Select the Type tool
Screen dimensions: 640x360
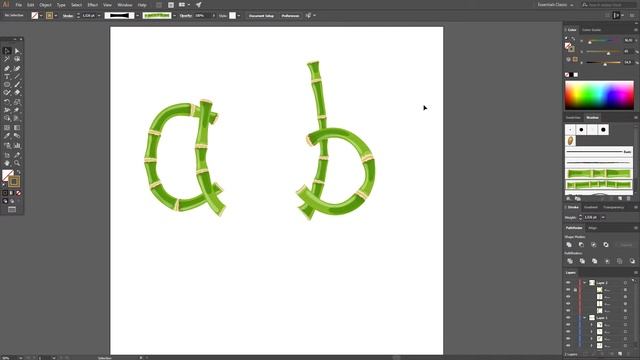[x=7, y=76]
